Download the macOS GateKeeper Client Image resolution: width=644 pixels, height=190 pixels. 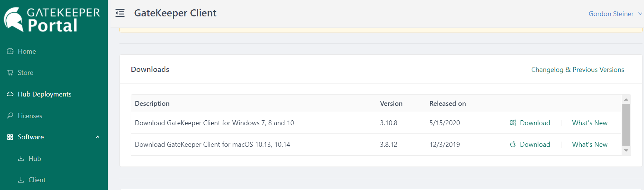(535, 145)
